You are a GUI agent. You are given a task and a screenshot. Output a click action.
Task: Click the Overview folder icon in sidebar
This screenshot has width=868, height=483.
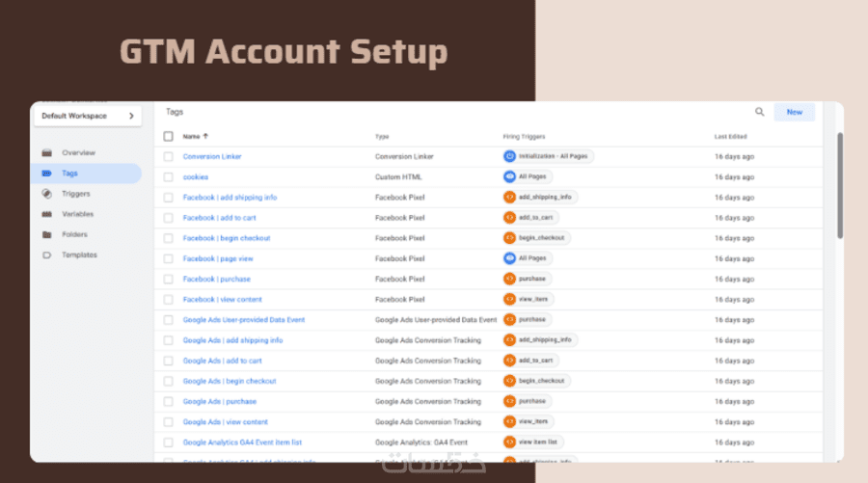coord(46,153)
